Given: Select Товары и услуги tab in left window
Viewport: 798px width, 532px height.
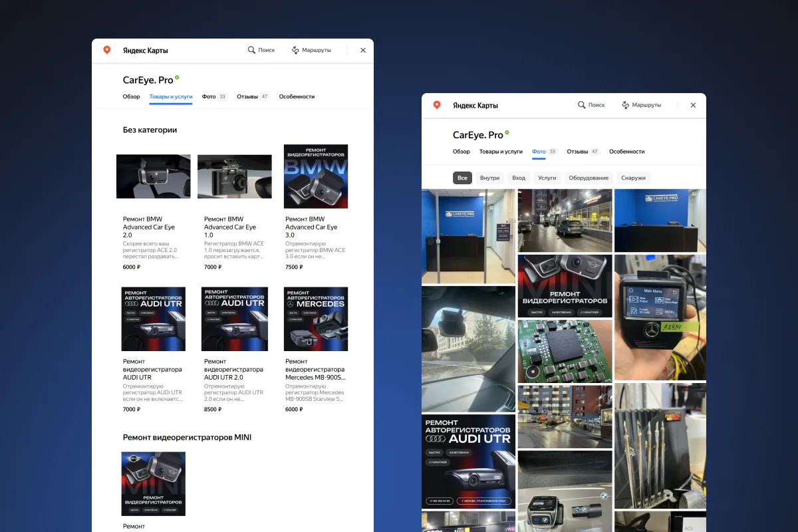Looking at the screenshot, I should point(171,96).
